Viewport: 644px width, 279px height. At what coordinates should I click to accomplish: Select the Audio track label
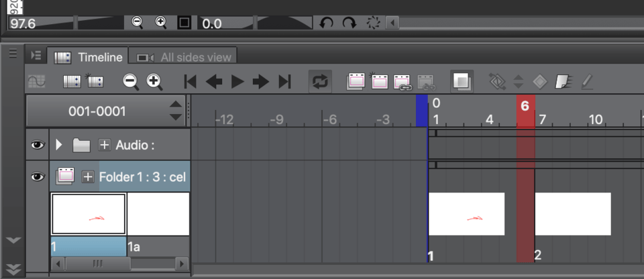tap(135, 145)
